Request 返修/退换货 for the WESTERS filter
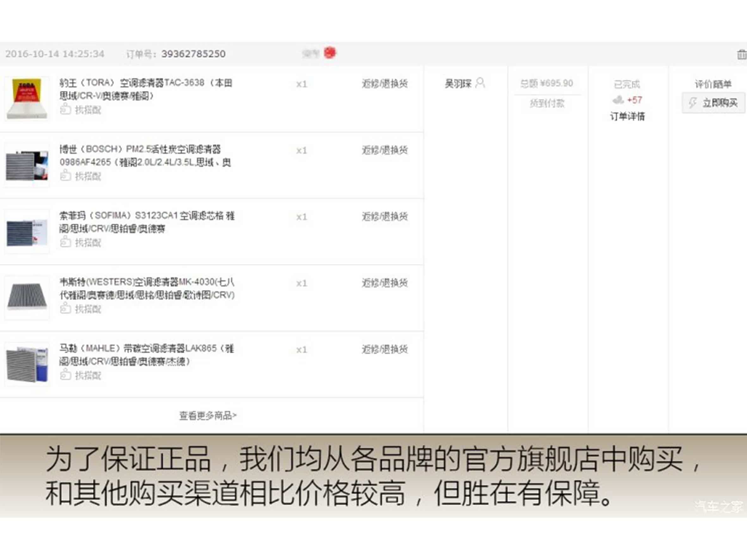 point(385,283)
